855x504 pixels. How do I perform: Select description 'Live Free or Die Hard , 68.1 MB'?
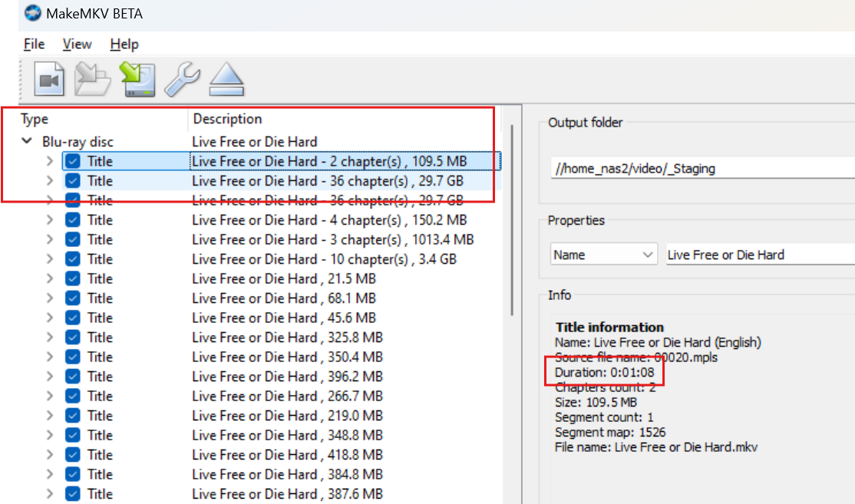[284, 298]
